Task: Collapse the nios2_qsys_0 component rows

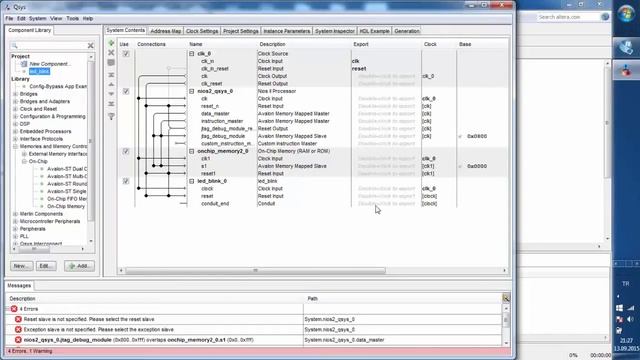Action: point(191,91)
